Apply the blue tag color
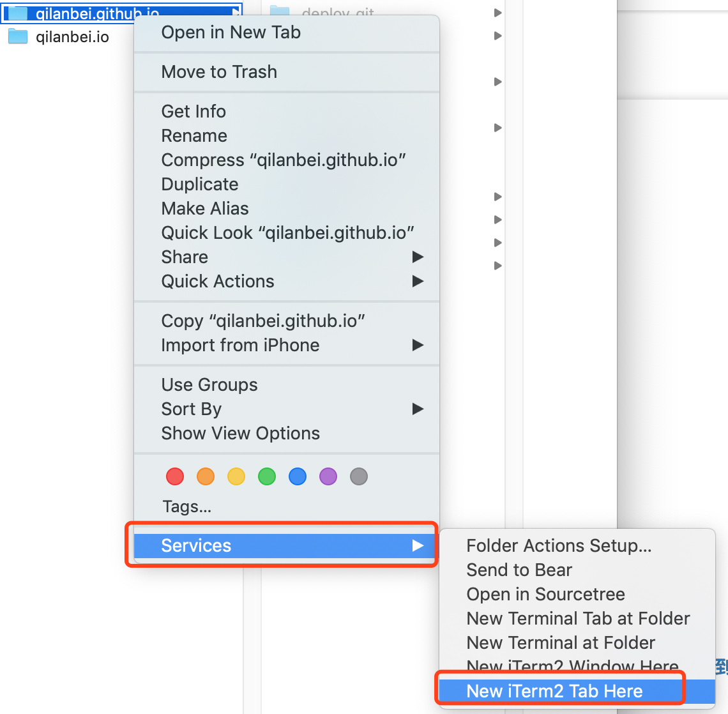Viewport: 728px width, 714px height. tap(298, 476)
